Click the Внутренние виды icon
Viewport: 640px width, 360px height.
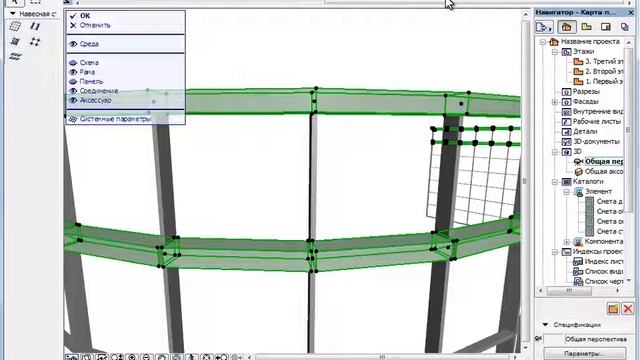pos(566,111)
